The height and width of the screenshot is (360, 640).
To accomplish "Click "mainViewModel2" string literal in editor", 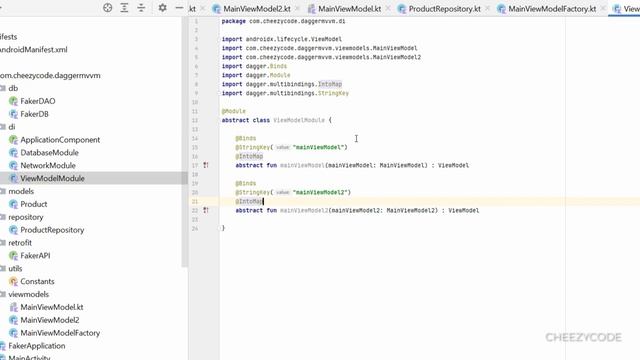I will 320,192.
